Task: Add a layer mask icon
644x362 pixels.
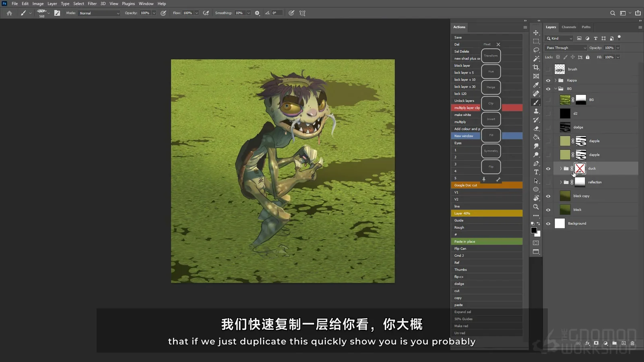Action: point(596,343)
